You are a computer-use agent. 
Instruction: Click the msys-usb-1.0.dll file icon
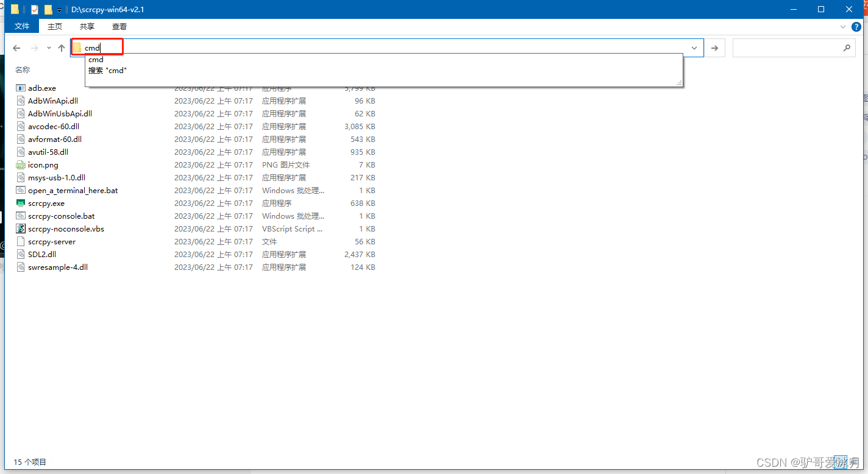(x=21, y=178)
